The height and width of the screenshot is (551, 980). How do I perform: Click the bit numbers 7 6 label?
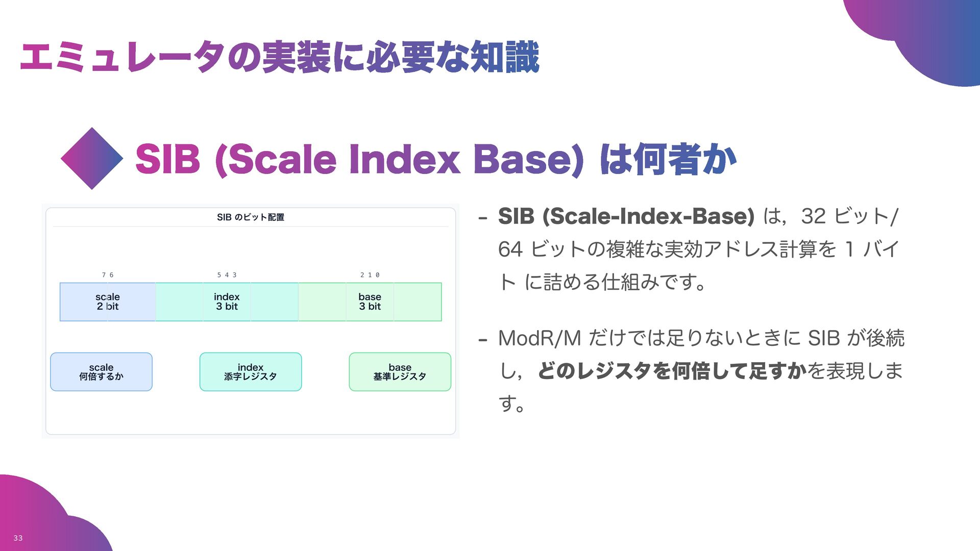tap(108, 275)
